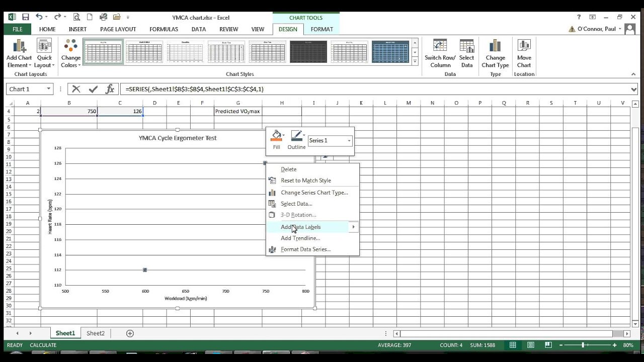644x362 pixels.
Task: Switch to the HOME tab
Action: [47, 29]
